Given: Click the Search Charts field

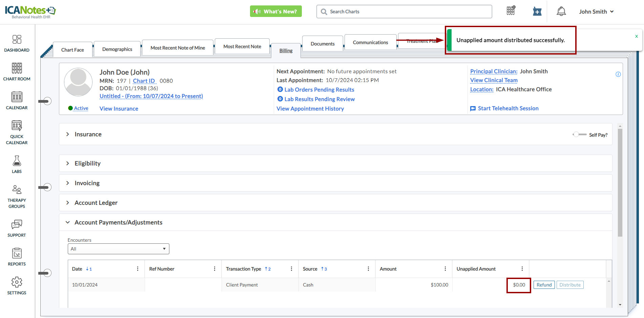Looking at the screenshot, I should click(x=404, y=12).
